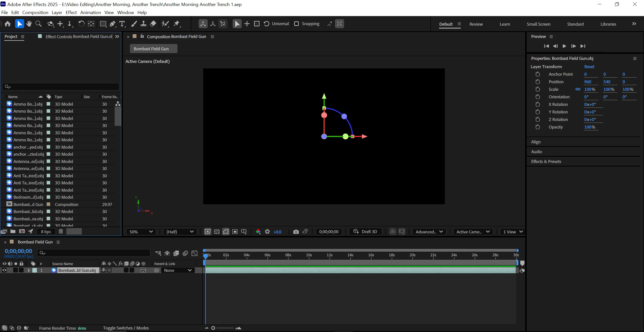Delete the selected project item with the trash icon
Image resolution: width=644 pixels, height=332 pixels.
pyautogui.click(x=61, y=231)
